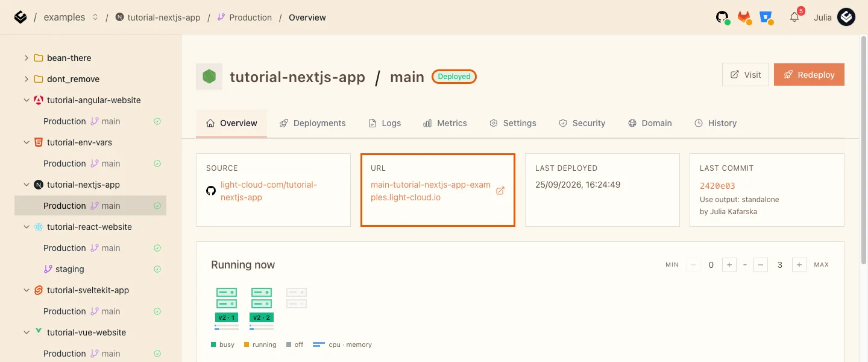Viewport: 868px width, 362px height.
Task: Open the GitLab integration icon in header
Action: click(x=744, y=17)
